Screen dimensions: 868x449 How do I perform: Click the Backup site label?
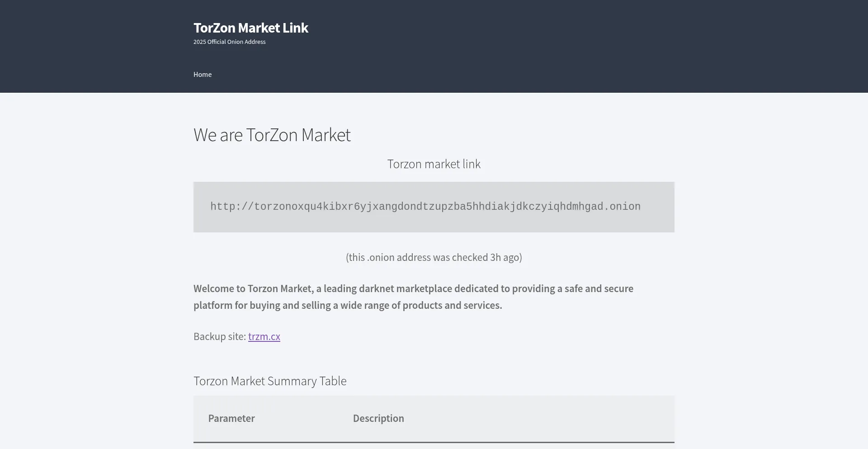(x=219, y=337)
